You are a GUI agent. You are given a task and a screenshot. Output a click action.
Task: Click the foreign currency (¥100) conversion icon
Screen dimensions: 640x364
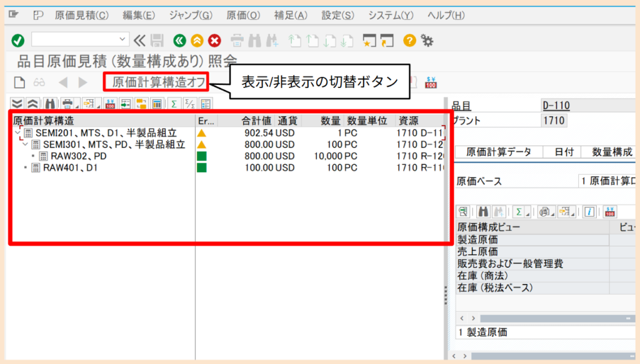point(109,103)
